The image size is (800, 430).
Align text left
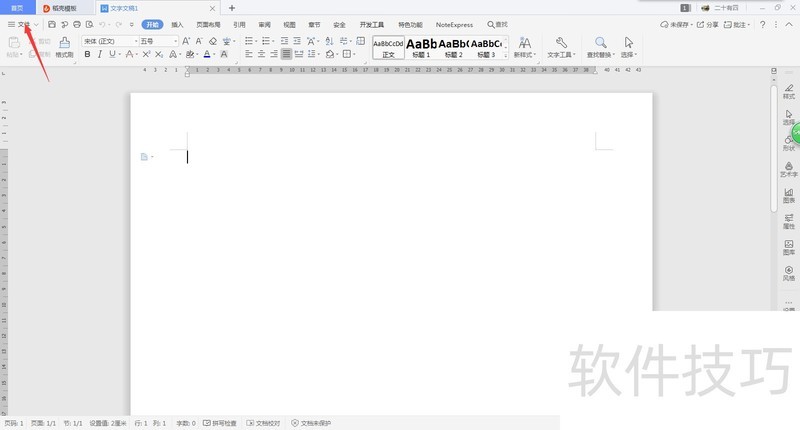[248, 54]
